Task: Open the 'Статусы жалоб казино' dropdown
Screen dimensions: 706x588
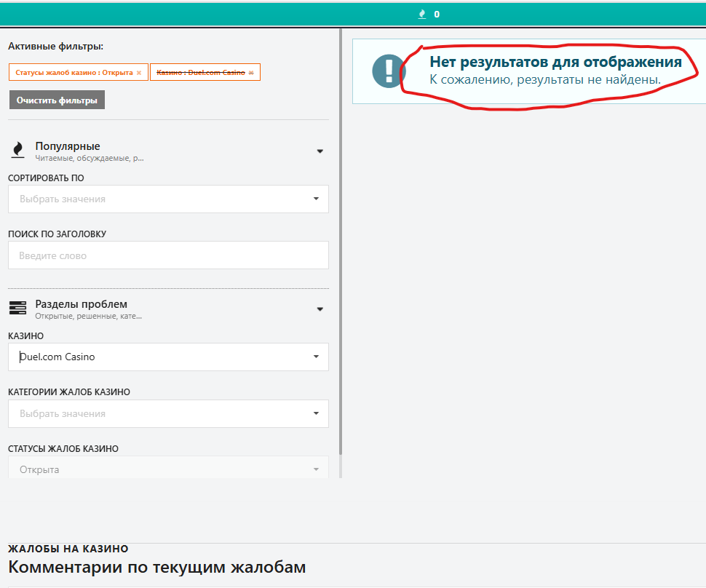Action: 168,469
